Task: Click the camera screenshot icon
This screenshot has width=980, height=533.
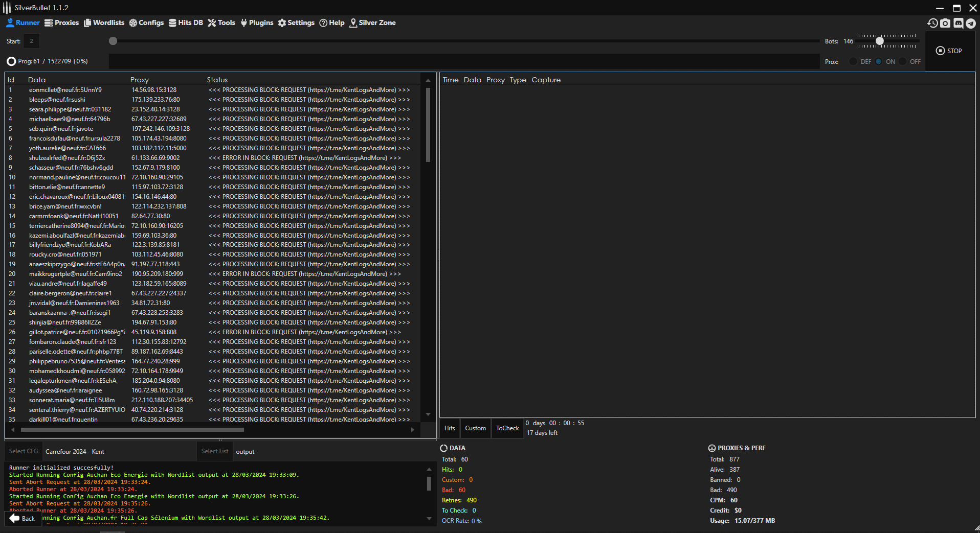Action: pyautogui.click(x=945, y=23)
